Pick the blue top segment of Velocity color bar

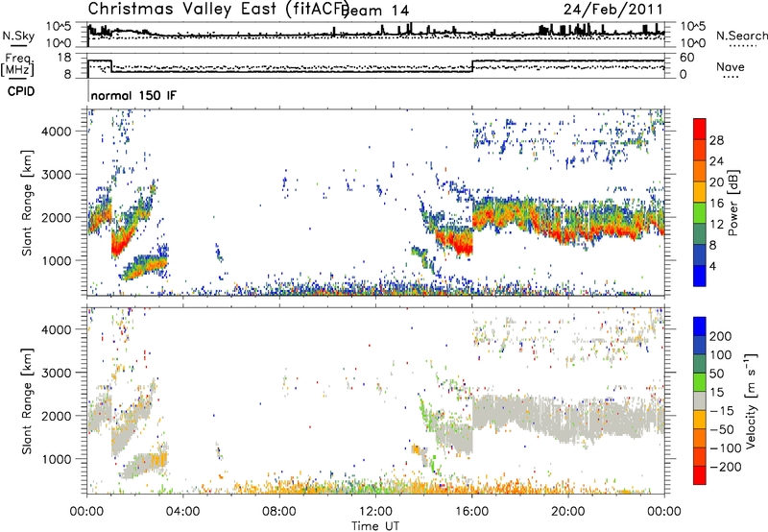[x=700, y=326]
